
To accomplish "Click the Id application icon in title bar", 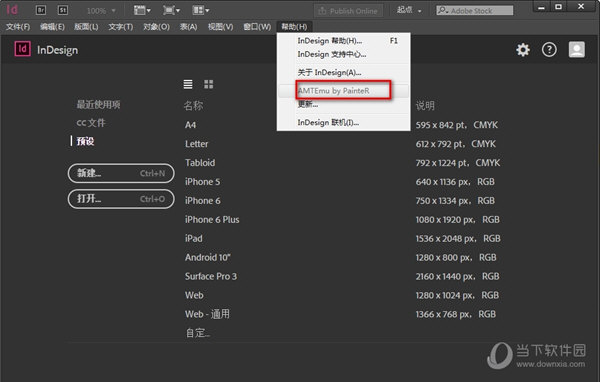I will [x=12, y=10].
